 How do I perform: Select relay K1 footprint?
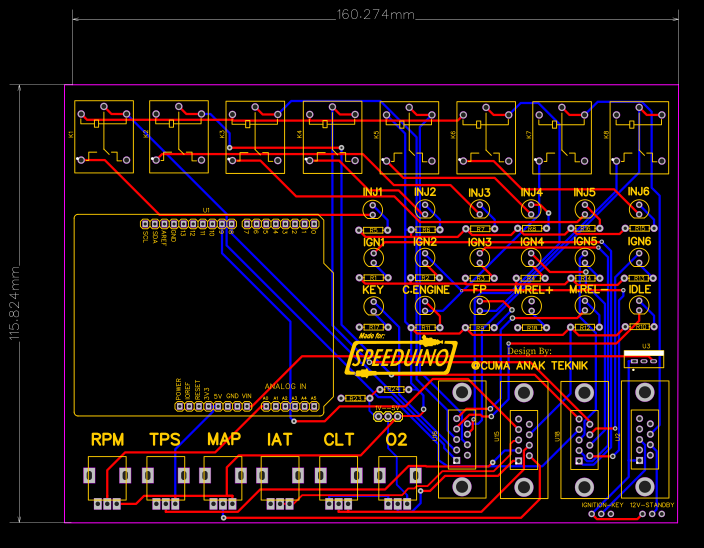tap(104, 137)
